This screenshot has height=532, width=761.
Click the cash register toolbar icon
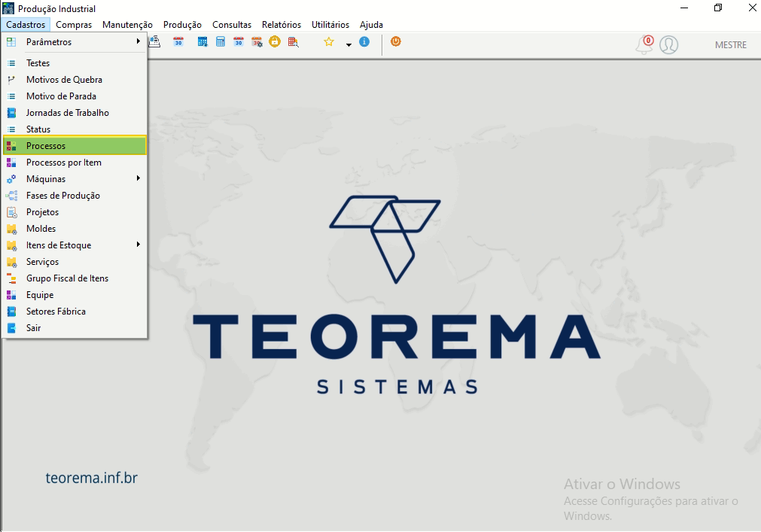pos(154,41)
